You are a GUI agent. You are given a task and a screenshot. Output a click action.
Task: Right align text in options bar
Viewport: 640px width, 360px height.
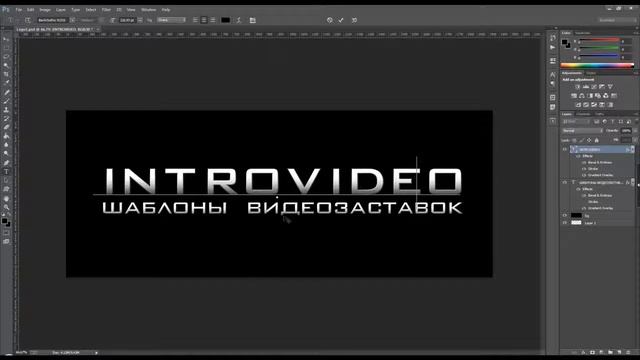tap(213, 20)
